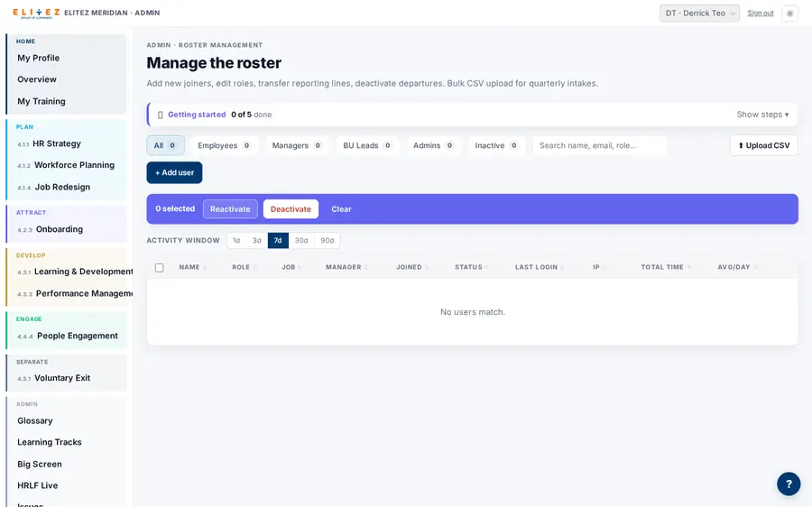Filter by Admins
Viewport: 812px width, 507px height.
click(433, 145)
